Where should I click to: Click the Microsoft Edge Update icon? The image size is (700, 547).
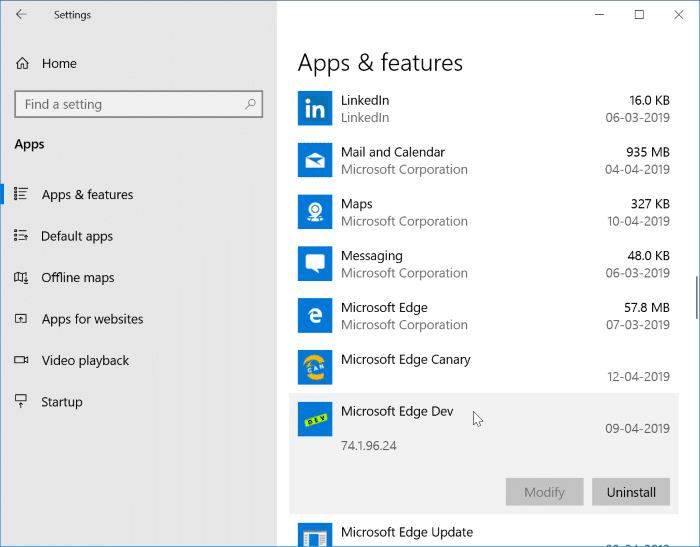[315, 535]
